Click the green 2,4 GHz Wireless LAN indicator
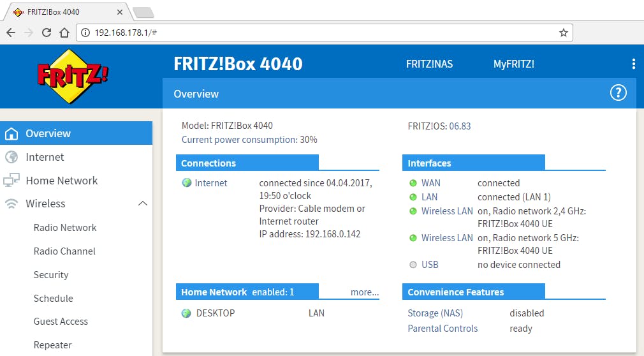644x356 pixels. pos(413,211)
